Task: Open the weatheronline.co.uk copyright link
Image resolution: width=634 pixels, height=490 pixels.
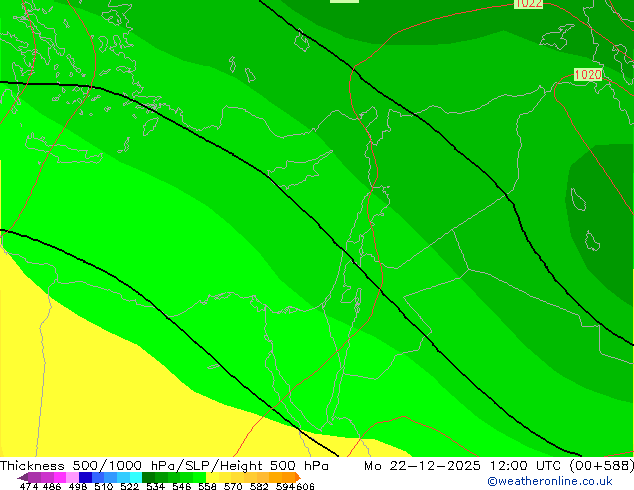Action: [550, 481]
